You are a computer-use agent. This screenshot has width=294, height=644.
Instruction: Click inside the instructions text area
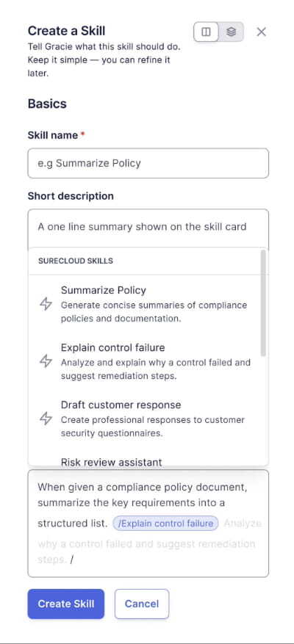[148, 524]
